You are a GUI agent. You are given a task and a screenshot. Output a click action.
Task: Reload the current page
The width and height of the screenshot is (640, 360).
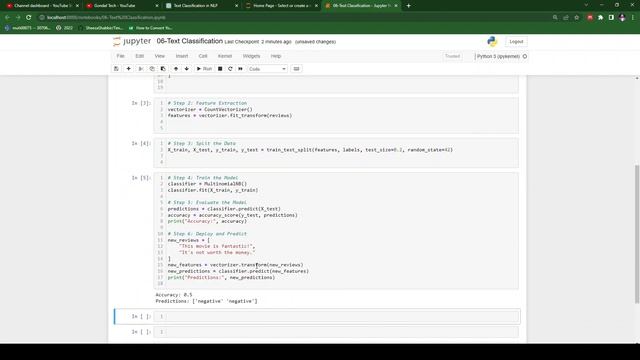pos(29,18)
